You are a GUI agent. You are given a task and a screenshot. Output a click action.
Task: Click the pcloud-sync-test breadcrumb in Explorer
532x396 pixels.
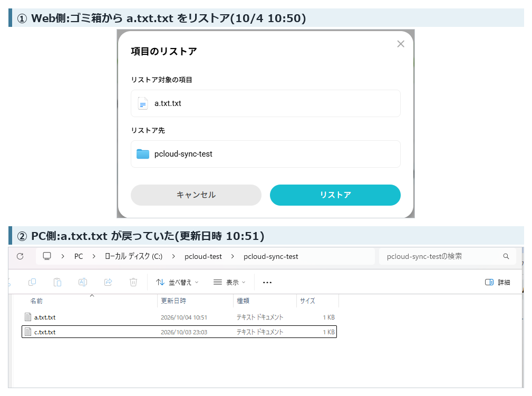(271, 256)
